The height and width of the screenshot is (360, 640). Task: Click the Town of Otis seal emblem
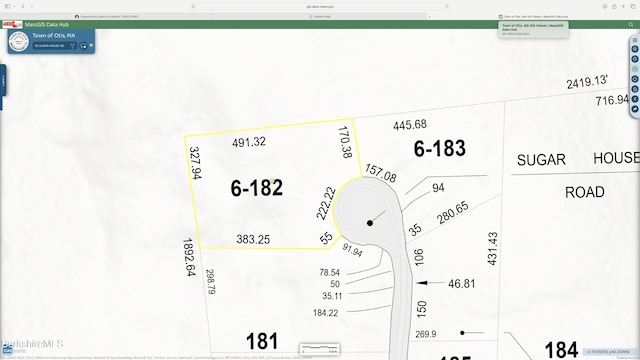pos(19,41)
